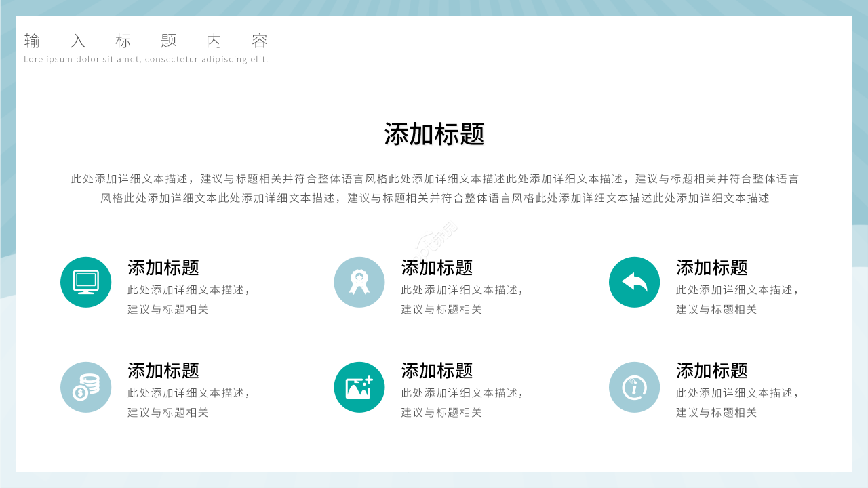This screenshot has height=488, width=868.
Task: Click the reply arrow icon
Action: pyautogui.click(x=634, y=282)
